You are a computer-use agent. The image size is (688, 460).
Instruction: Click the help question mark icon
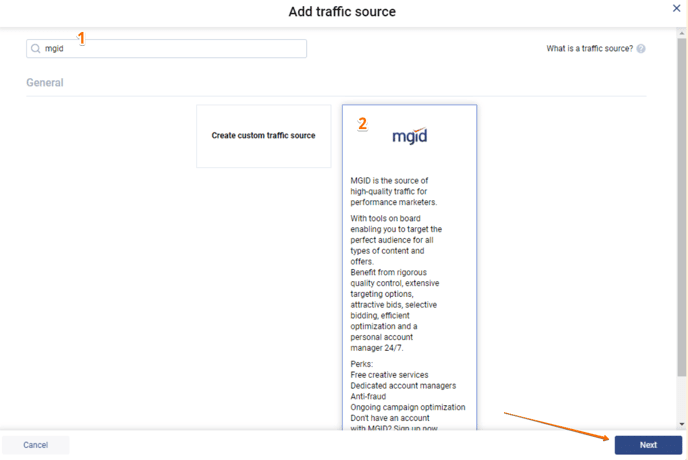(641, 49)
